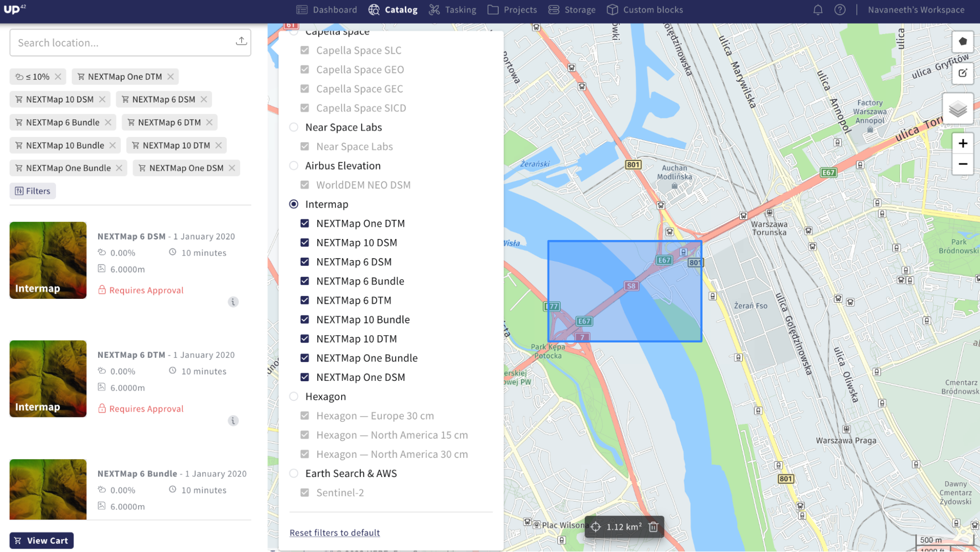Click the View Cart button
The width and height of the screenshot is (980, 552).
point(42,541)
